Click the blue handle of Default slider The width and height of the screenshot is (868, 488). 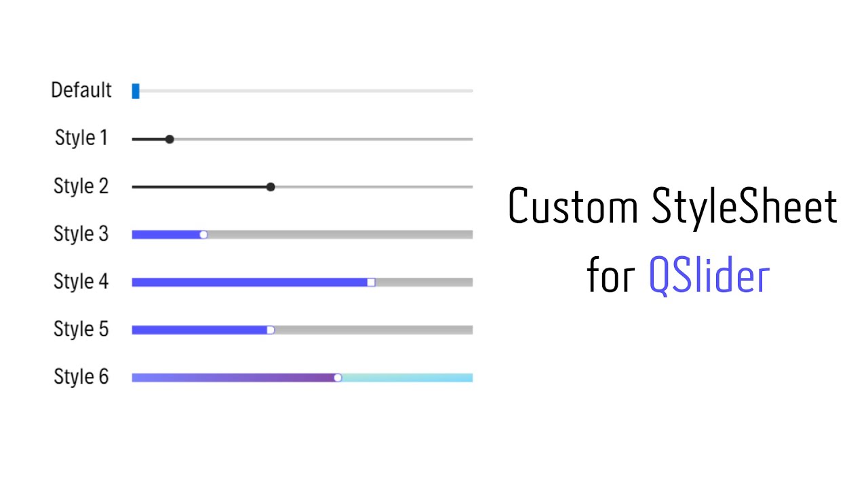(x=136, y=91)
